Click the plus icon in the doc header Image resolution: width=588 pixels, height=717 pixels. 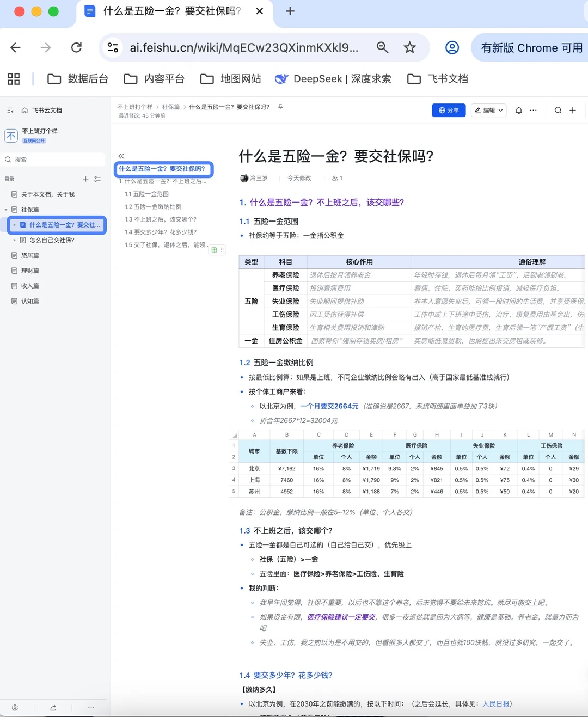pos(573,111)
